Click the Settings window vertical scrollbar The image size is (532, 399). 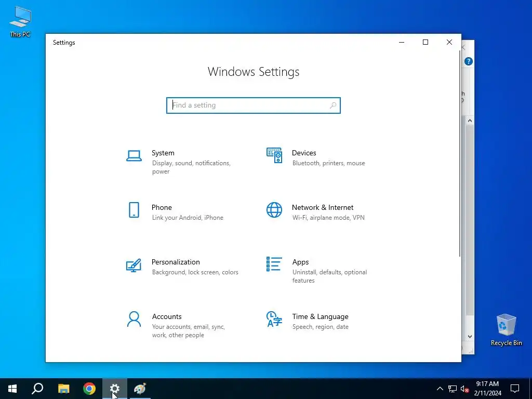point(460,153)
